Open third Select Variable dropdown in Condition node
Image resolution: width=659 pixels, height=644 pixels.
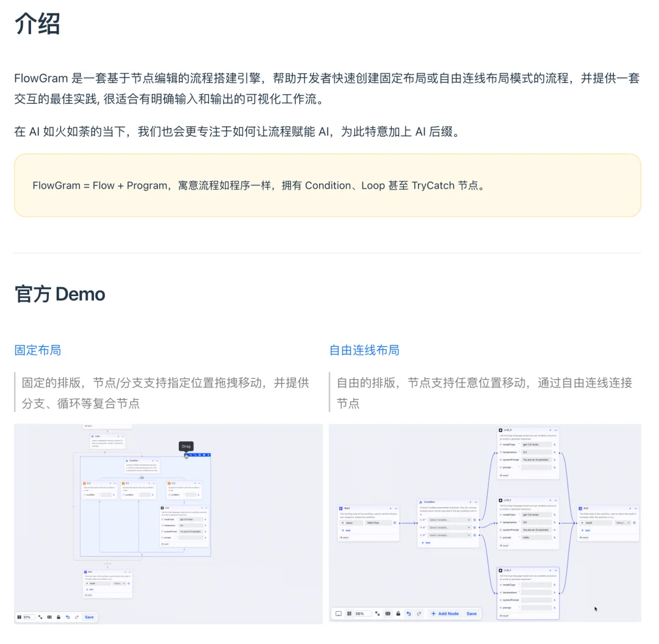[449, 535]
